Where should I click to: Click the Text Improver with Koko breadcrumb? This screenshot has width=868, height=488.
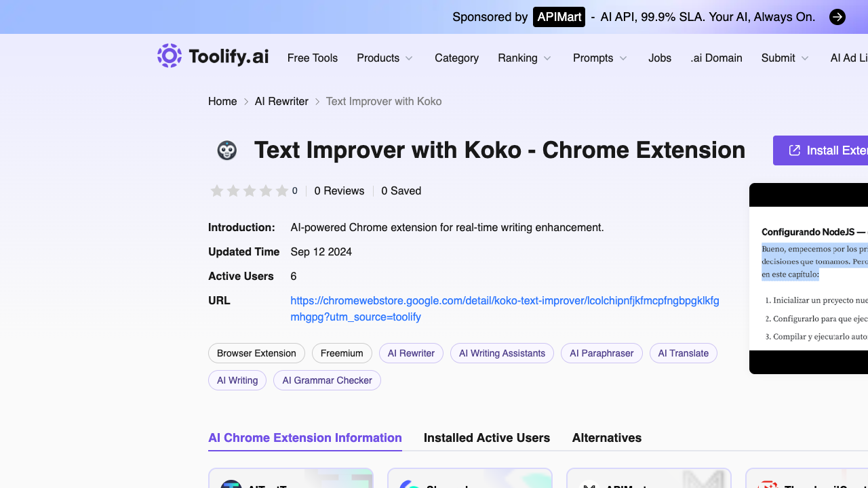[384, 102]
